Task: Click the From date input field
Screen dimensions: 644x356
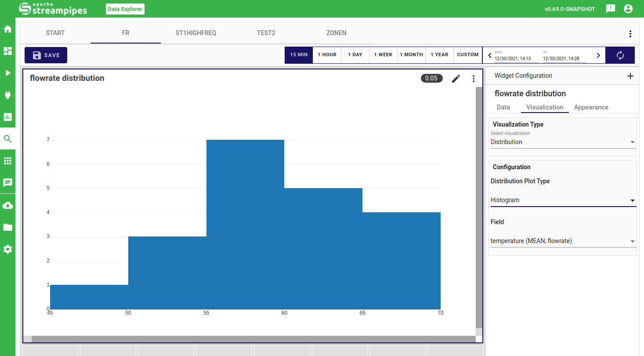Action: tap(516, 58)
